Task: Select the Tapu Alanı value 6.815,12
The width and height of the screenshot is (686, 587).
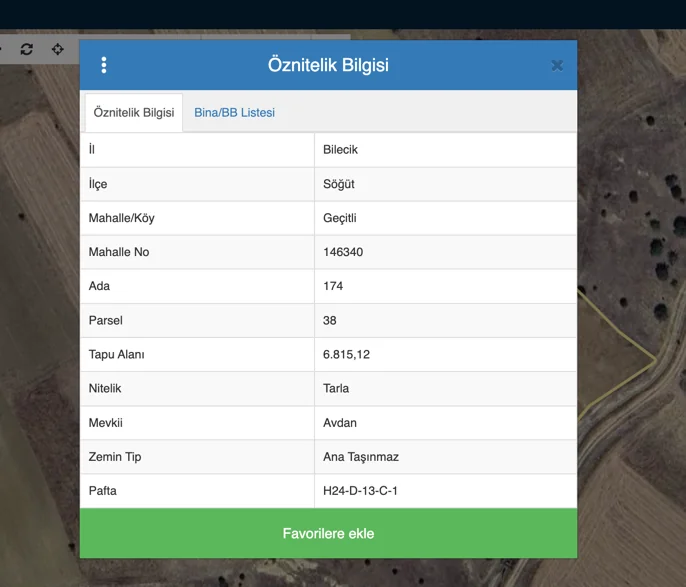Action: 346,354
